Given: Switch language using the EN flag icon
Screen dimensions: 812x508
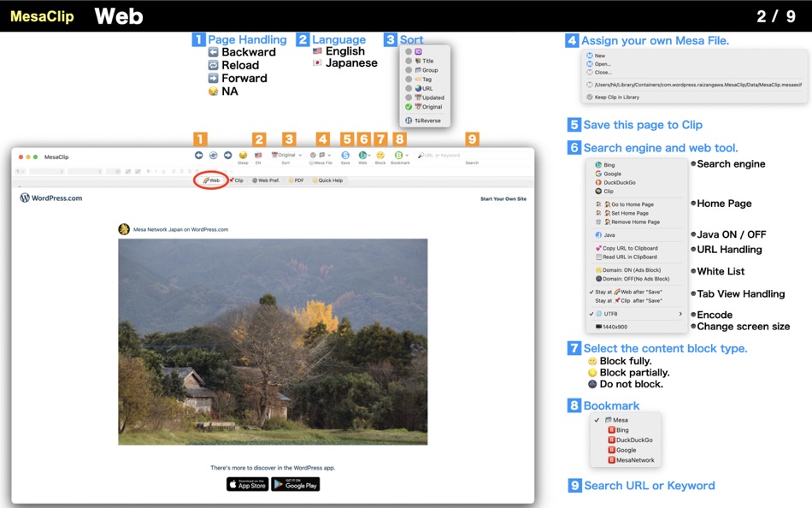Looking at the screenshot, I should tap(258, 155).
